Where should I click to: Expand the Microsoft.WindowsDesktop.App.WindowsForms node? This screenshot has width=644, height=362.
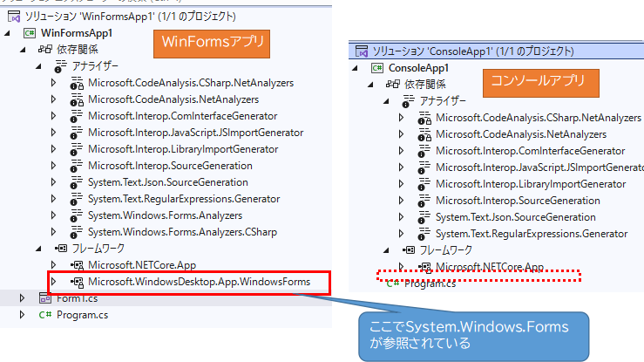(x=53, y=282)
